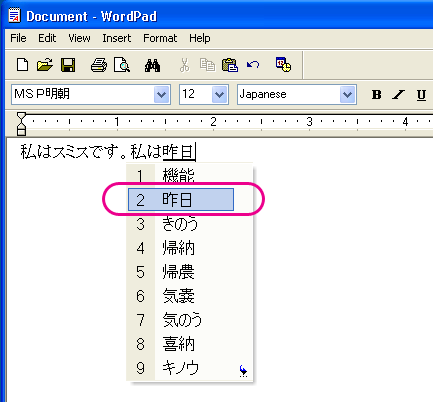433x402 pixels.
Task: Open the Insert menu
Action: point(117,38)
